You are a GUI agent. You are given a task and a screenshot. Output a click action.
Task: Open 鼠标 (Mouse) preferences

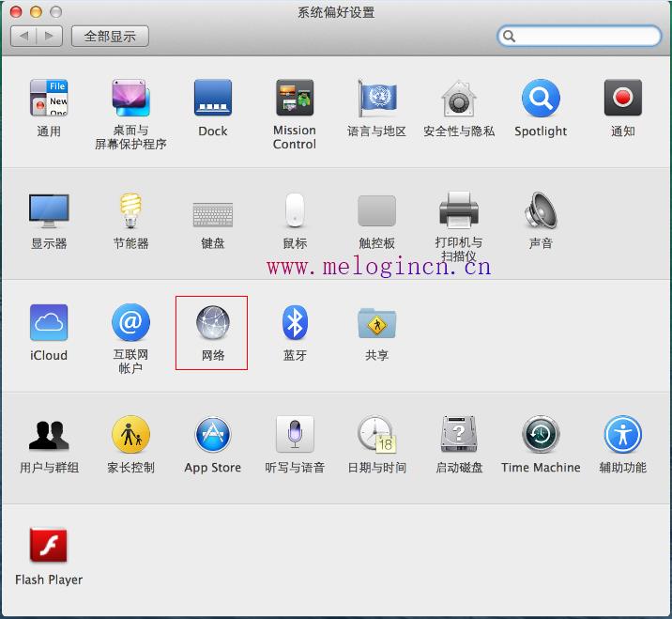(295, 210)
